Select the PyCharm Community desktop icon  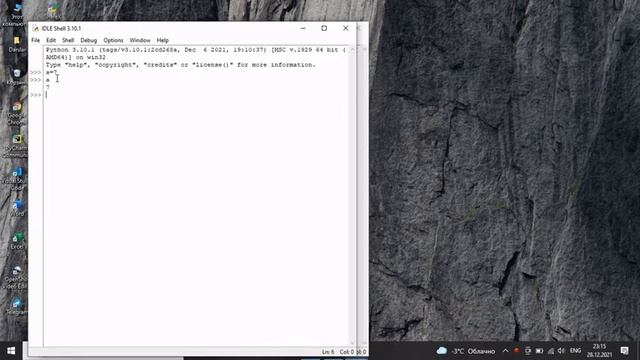tap(16, 146)
